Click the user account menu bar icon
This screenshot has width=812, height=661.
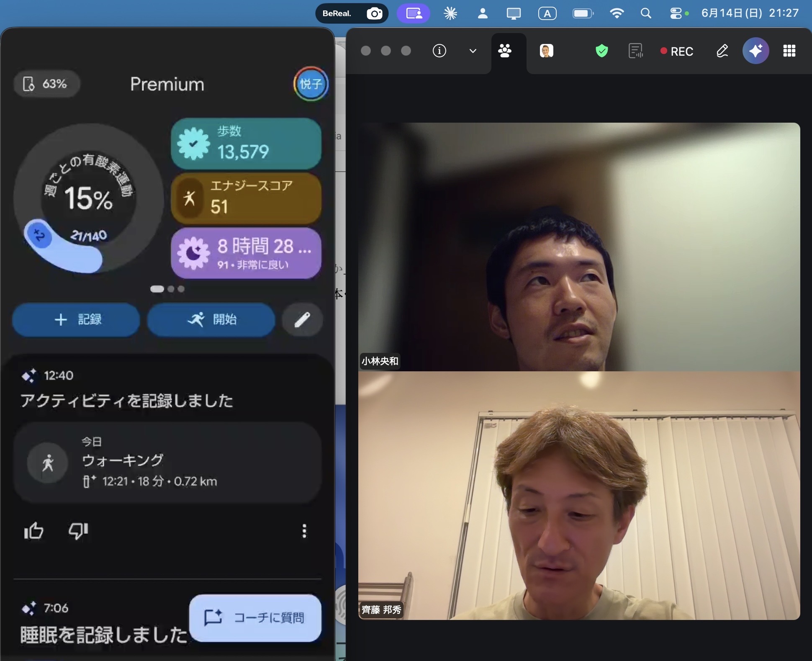click(x=483, y=13)
